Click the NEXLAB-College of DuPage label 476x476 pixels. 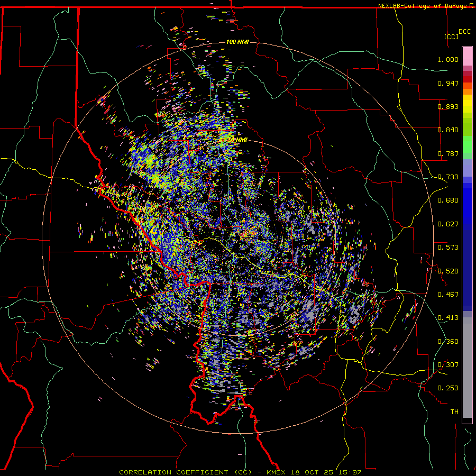pos(423,6)
